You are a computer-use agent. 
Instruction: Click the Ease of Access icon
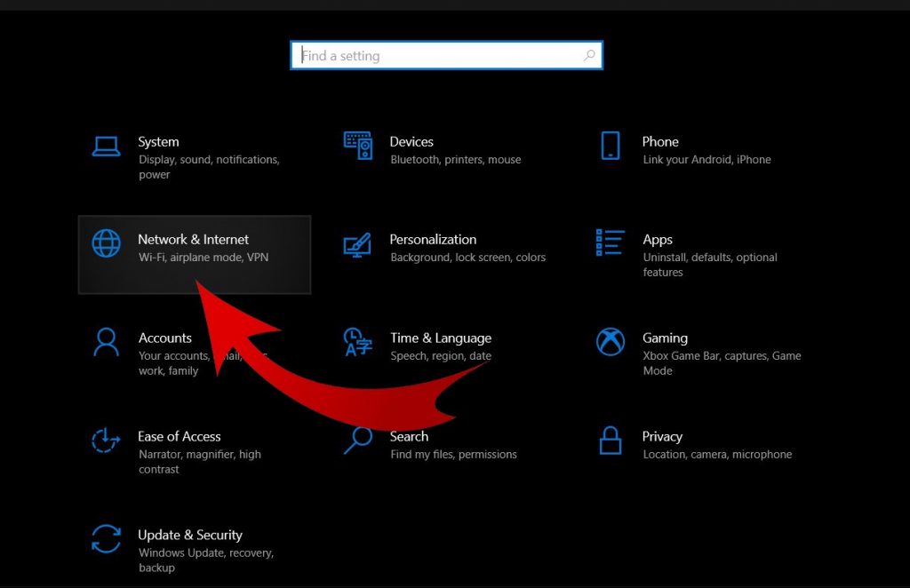click(106, 441)
